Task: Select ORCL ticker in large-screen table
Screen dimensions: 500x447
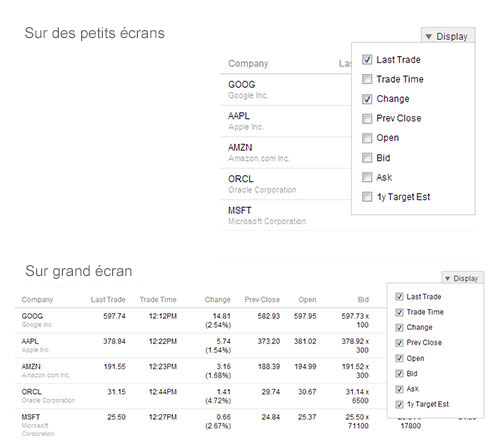Action: (31, 392)
